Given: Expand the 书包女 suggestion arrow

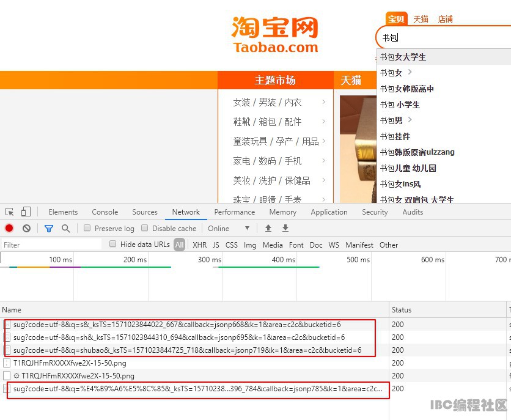Looking at the screenshot, I should pyautogui.click(x=410, y=72).
